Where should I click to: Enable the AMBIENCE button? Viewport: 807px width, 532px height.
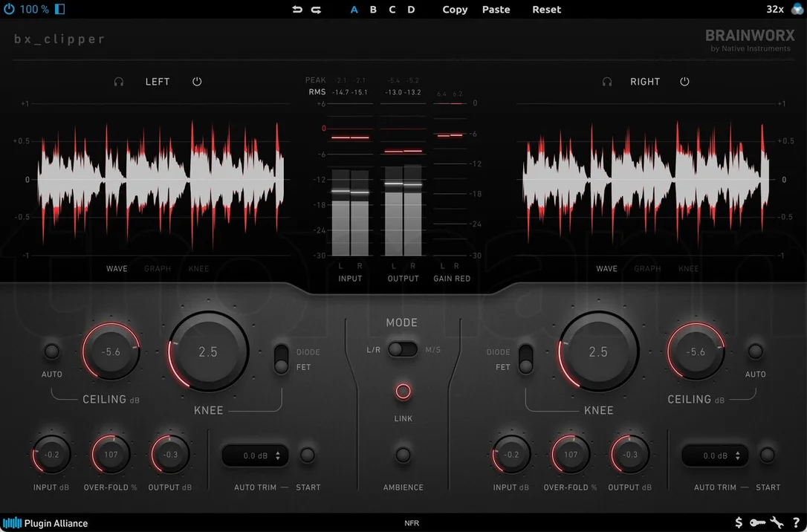(x=403, y=455)
